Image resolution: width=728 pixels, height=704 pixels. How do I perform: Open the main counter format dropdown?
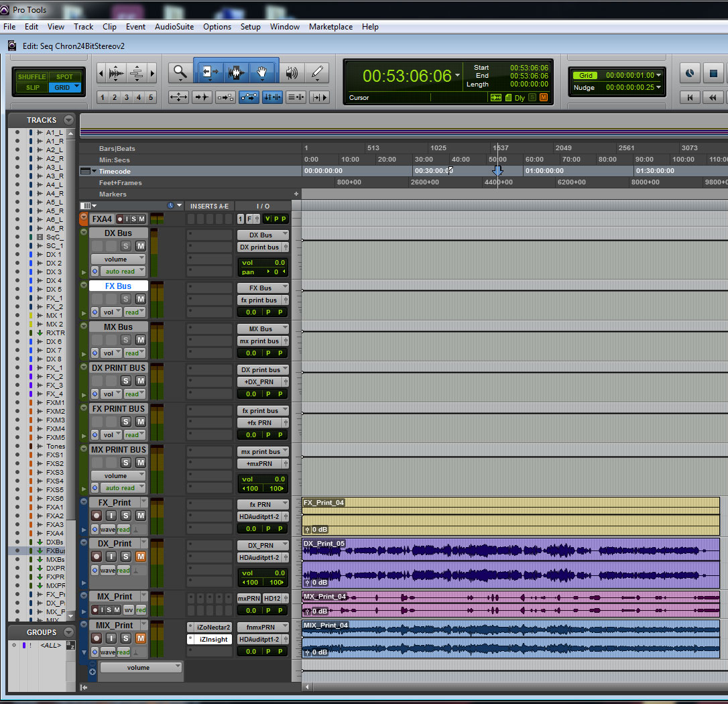coord(458,75)
